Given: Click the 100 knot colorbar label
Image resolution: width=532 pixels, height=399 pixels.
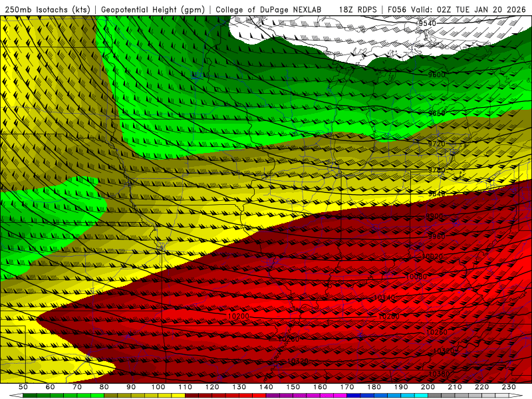Looking at the screenshot, I should click(158, 387).
